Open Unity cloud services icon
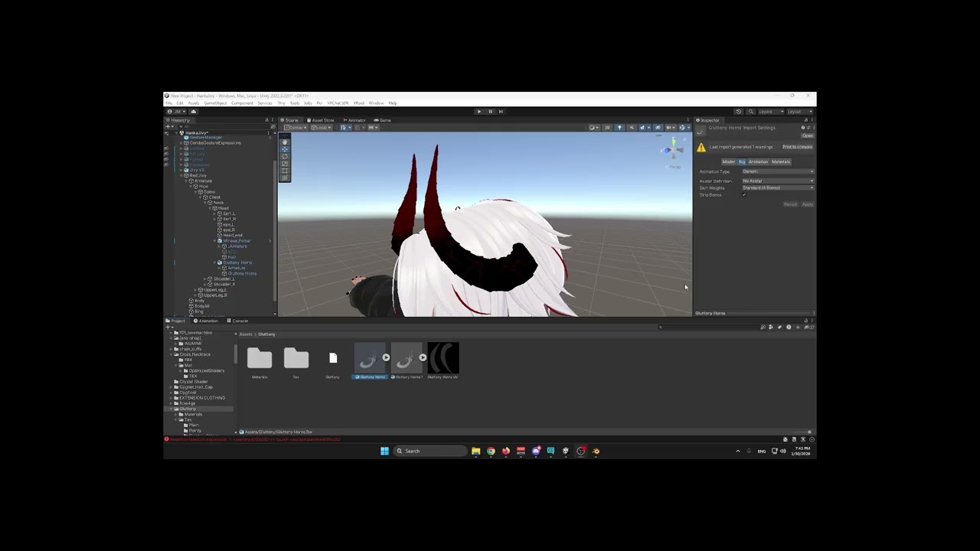Viewport: 980px width, 551px height. [x=194, y=112]
